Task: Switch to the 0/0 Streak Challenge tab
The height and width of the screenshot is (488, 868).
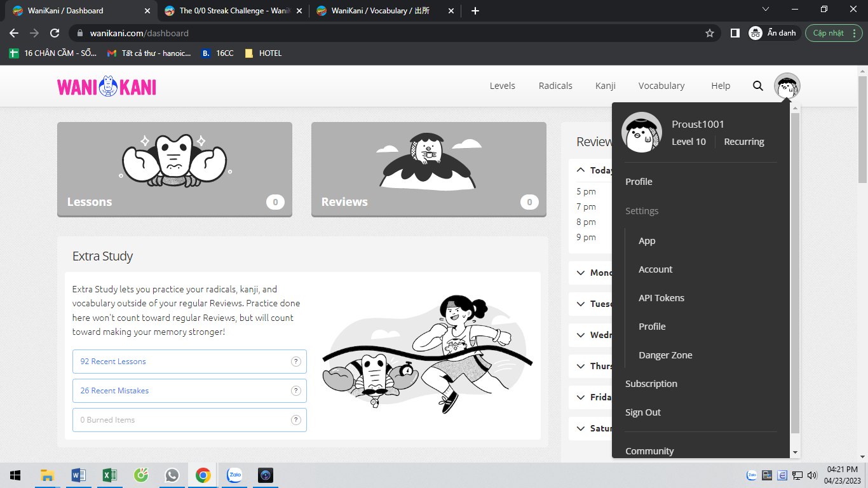Action: tap(233, 11)
